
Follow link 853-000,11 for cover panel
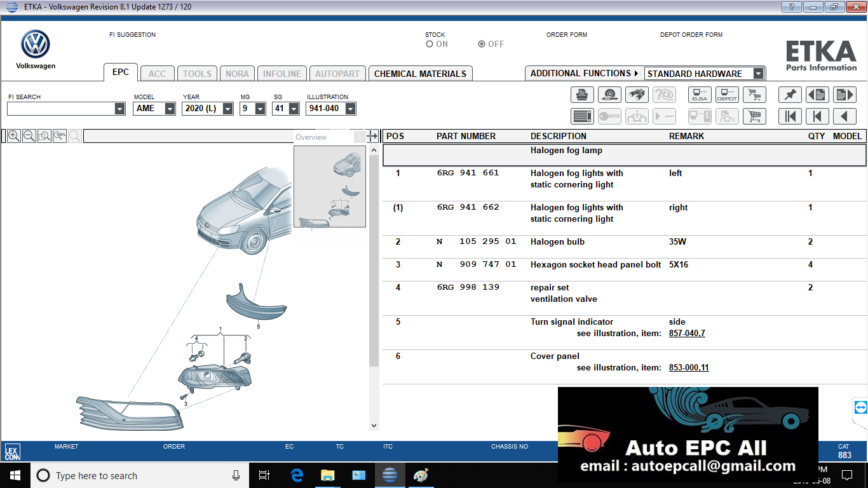click(689, 368)
